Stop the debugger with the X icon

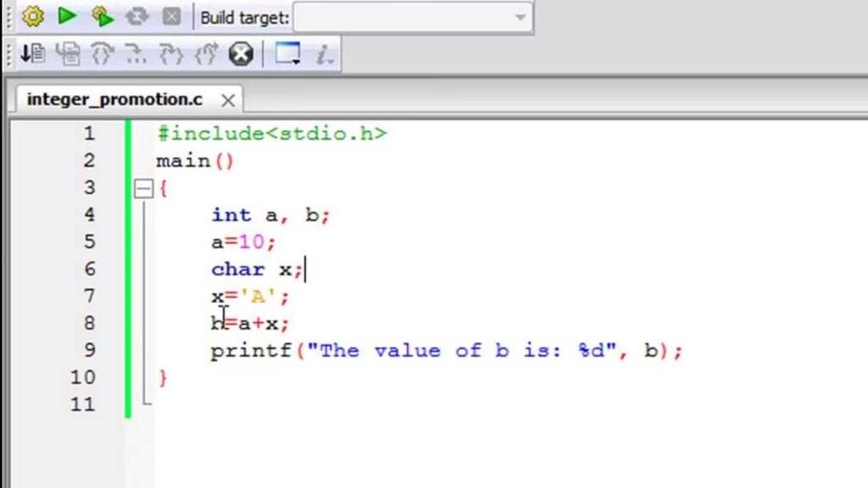coord(242,54)
